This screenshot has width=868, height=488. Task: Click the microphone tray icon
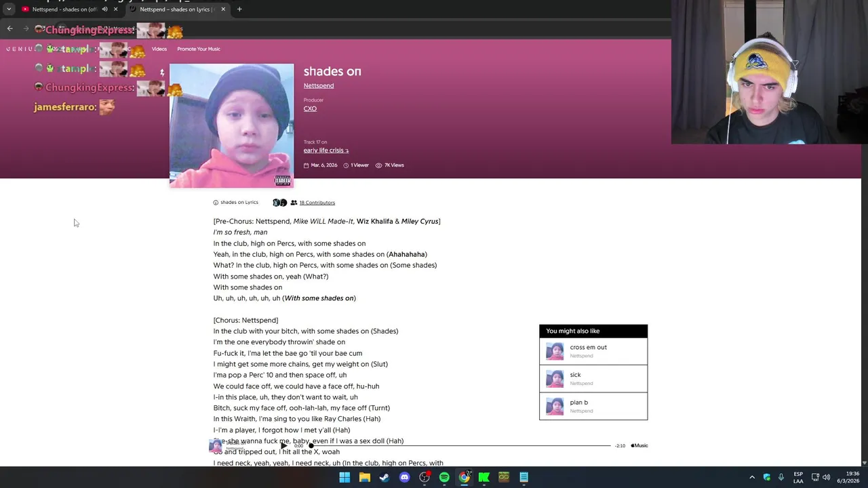point(781,477)
